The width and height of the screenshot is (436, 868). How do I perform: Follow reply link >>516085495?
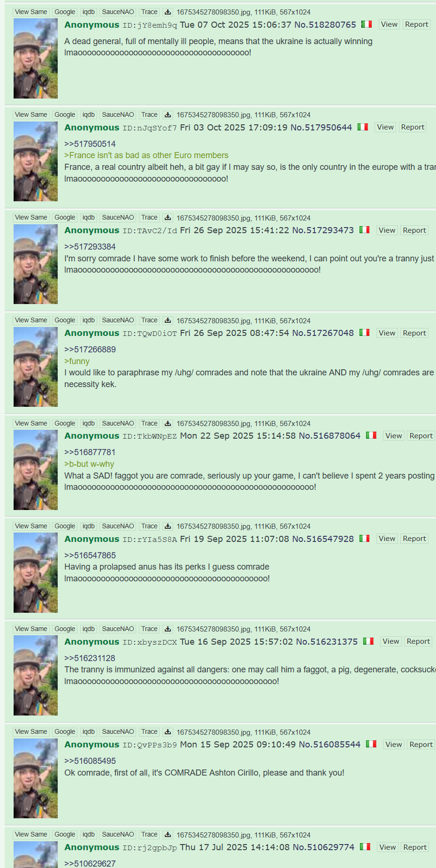click(x=90, y=761)
